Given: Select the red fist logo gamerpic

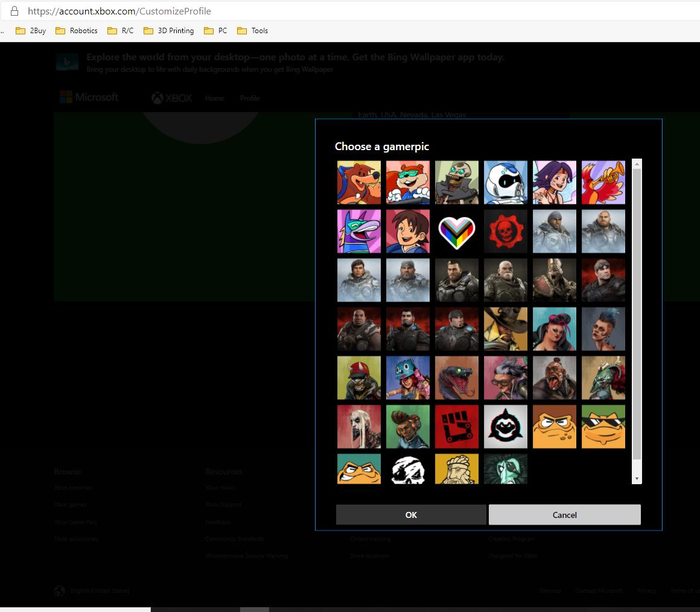Looking at the screenshot, I should 457,426.
